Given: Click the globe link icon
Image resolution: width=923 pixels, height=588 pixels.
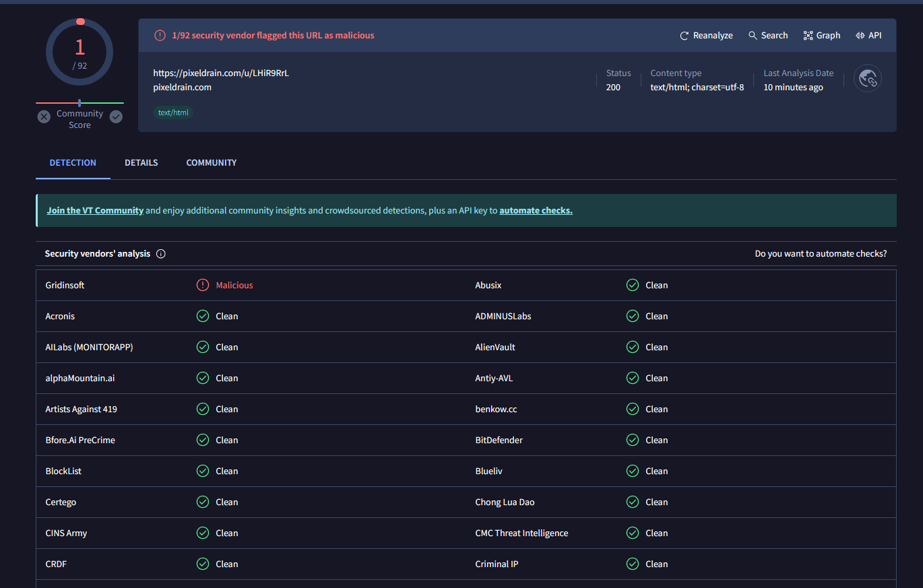Looking at the screenshot, I should pos(867,79).
